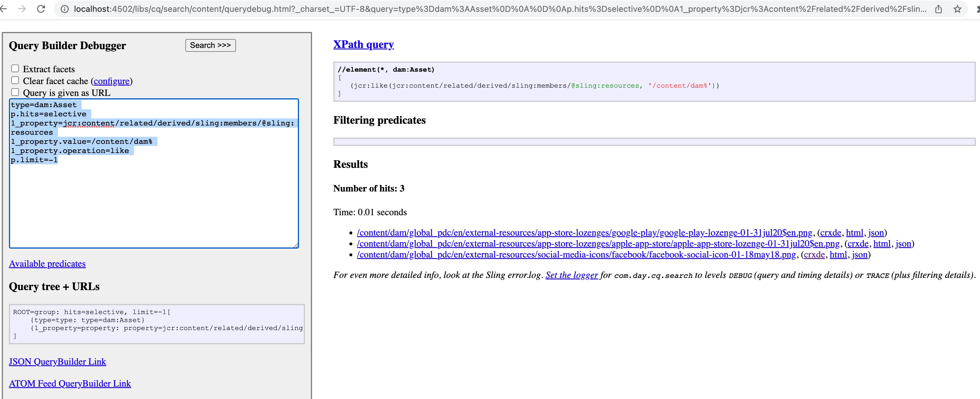980x399 pixels.
Task: Click the browser reload icon
Action: pos(41,9)
